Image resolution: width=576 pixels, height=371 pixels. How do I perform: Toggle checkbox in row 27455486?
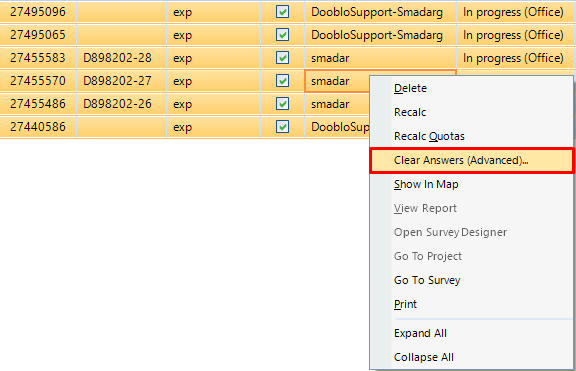(x=282, y=104)
